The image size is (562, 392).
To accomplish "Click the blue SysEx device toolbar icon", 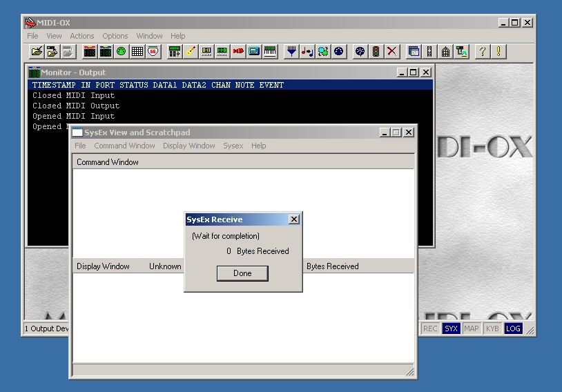I will [x=254, y=52].
